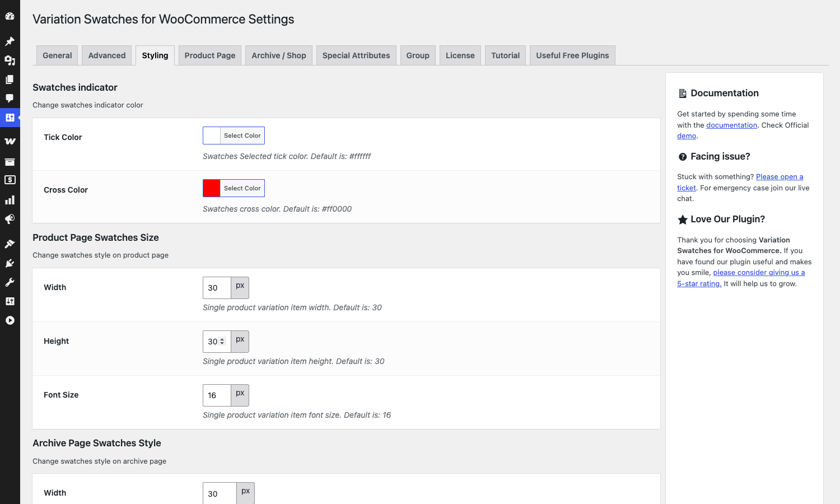840x504 pixels.
Task: Click the Love Our Plugin star icon
Action: point(683,220)
